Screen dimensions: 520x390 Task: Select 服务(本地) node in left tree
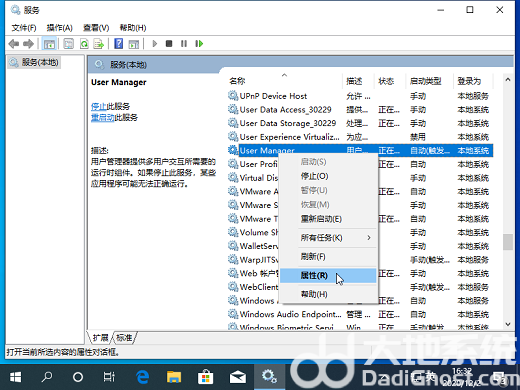click(34, 62)
